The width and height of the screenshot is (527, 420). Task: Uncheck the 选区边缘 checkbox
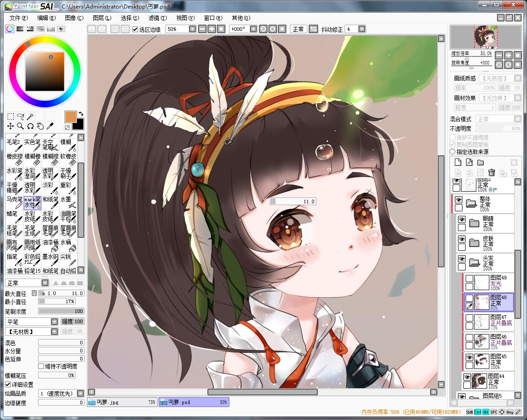coord(135,30)
